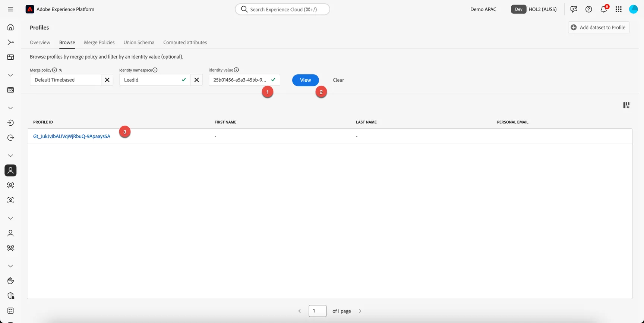644x323 pixels.
Task: Open the user account avatar
Action: coord(634,9)
